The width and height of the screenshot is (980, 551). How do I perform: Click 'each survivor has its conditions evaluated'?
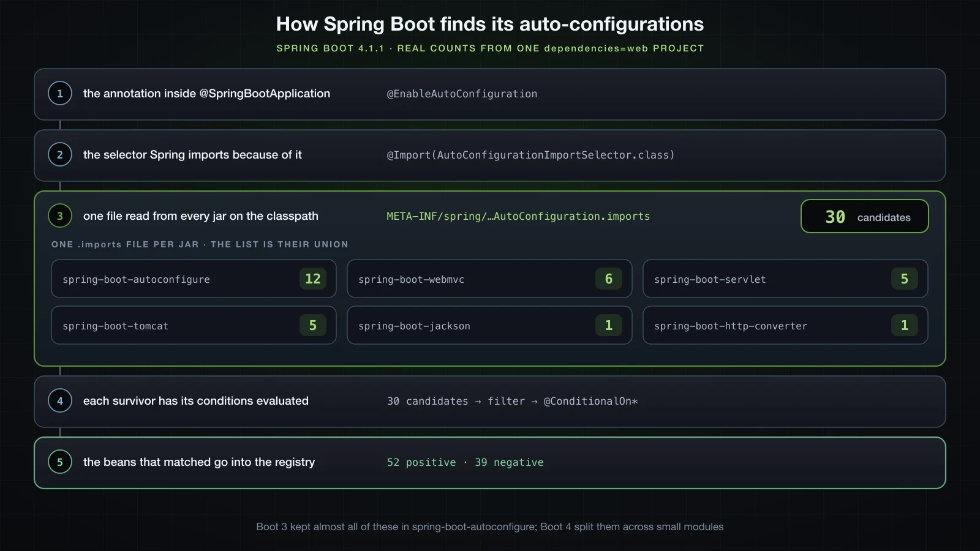point(196,401)
